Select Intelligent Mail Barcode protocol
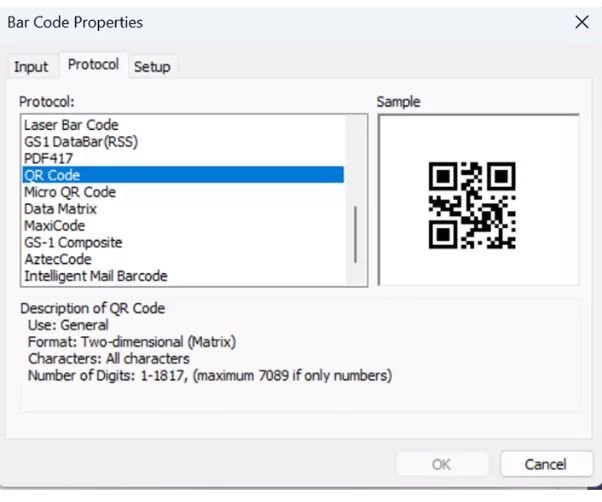Viewport: 602px width, 502px height. [96, 276]
